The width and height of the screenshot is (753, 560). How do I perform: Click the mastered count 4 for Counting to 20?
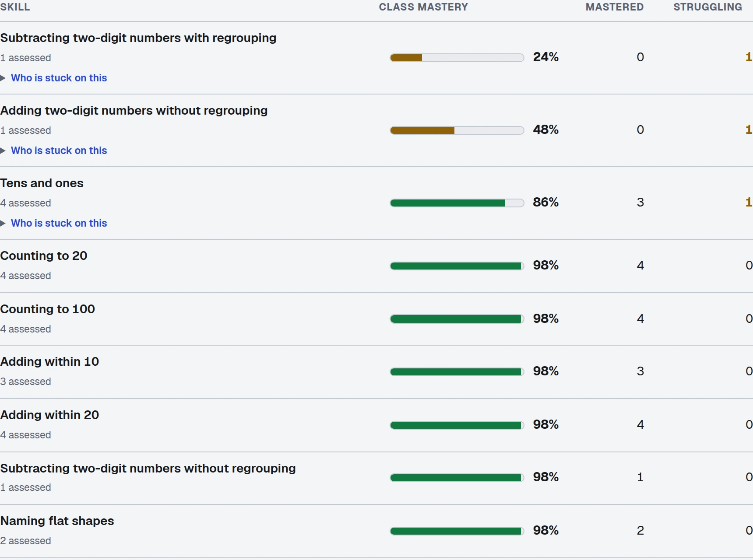point(640,265)
